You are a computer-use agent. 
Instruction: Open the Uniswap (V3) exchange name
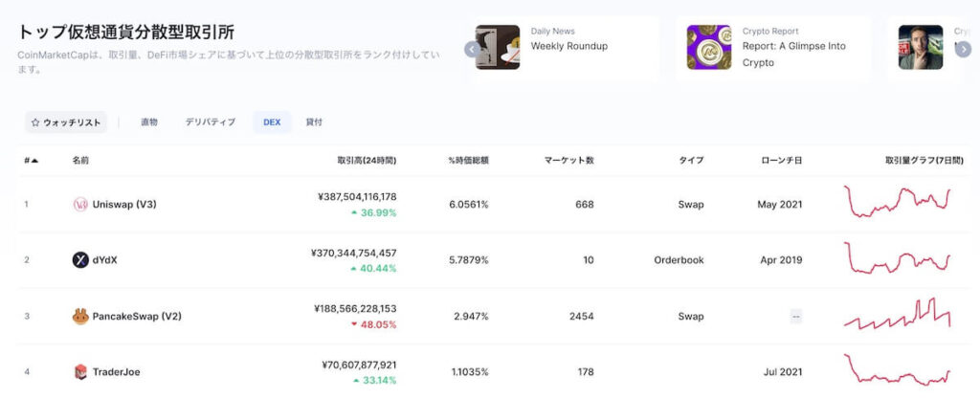pyautogui.click(x=124, y=204)
